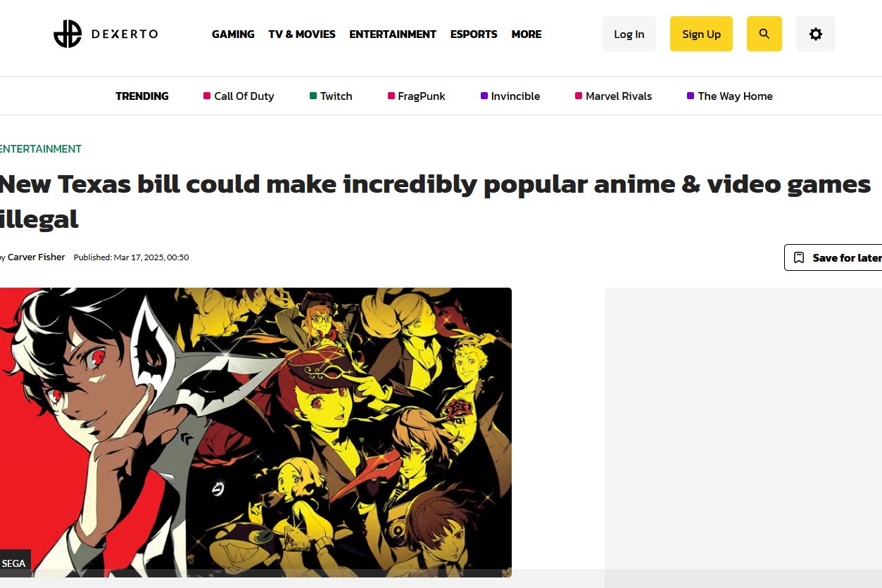Open the GAMING menu
Screen dimensions: 882x588
[x=233, y=34]
